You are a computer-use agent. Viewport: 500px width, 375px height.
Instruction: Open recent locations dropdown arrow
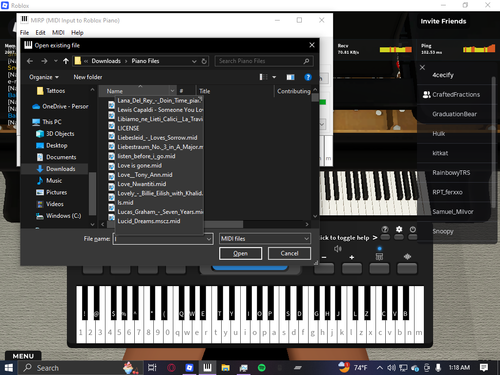56,61
